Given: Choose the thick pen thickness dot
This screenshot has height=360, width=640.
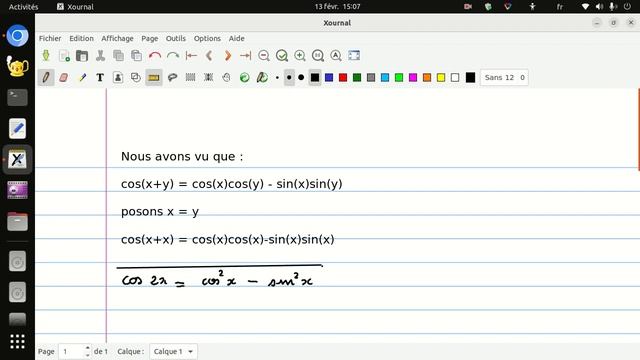Looking at the screenshot, I should click(x=301, y=78).
